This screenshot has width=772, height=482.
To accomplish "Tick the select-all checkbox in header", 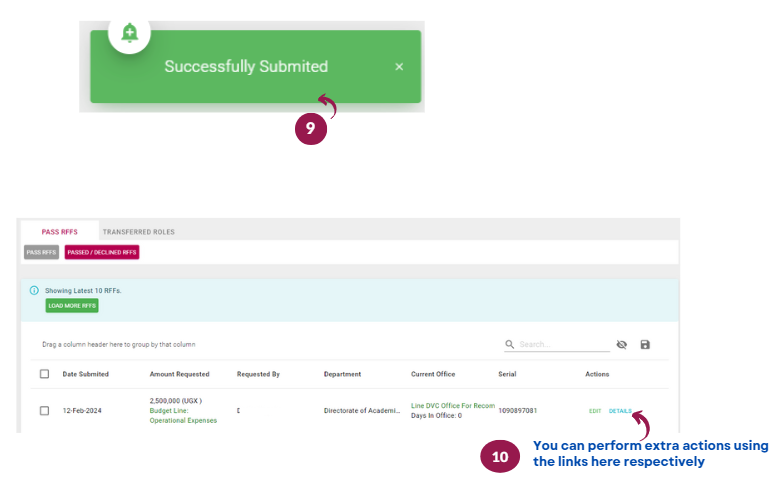I will (x=44, y=374).
